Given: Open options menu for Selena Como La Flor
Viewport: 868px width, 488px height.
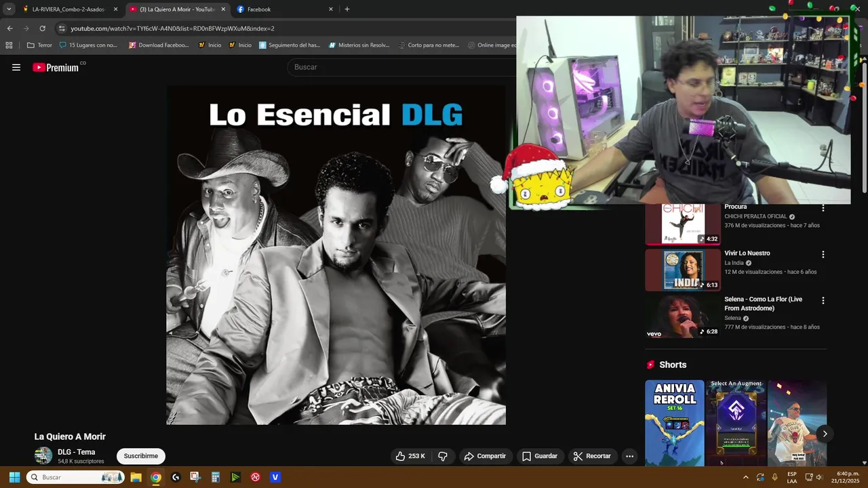Looking at the screenshot, I should 823,300.
